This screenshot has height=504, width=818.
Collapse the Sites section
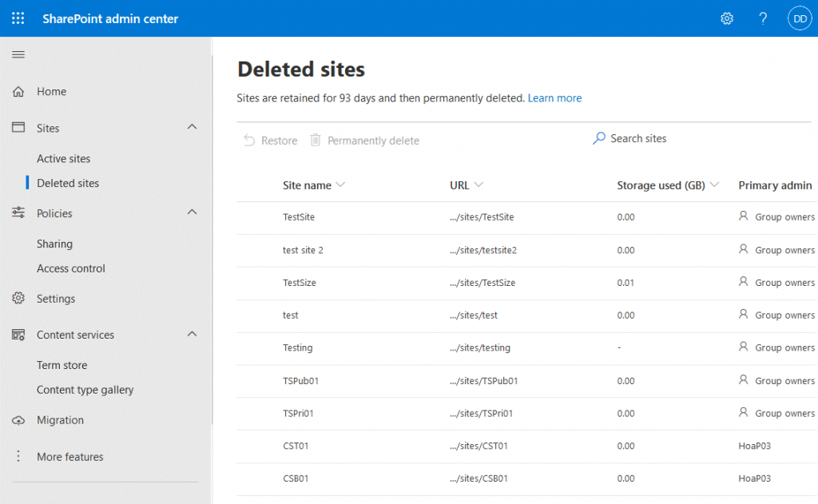pos(192,127)
